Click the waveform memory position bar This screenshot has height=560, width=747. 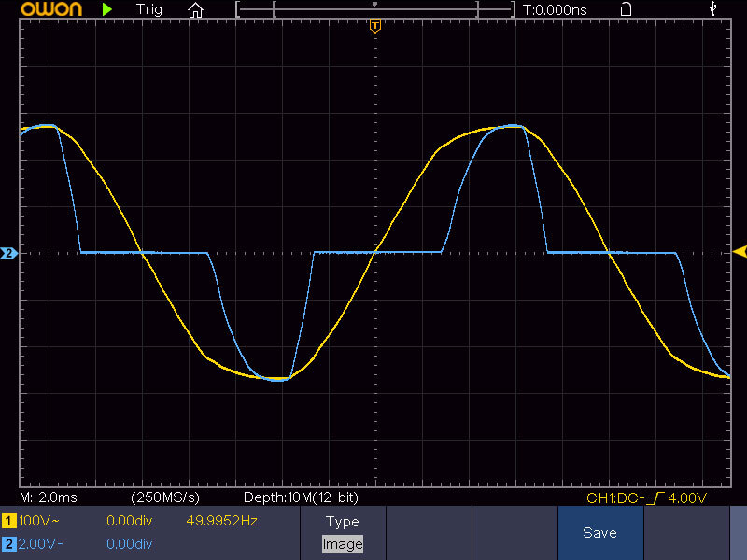pos(374,9)
